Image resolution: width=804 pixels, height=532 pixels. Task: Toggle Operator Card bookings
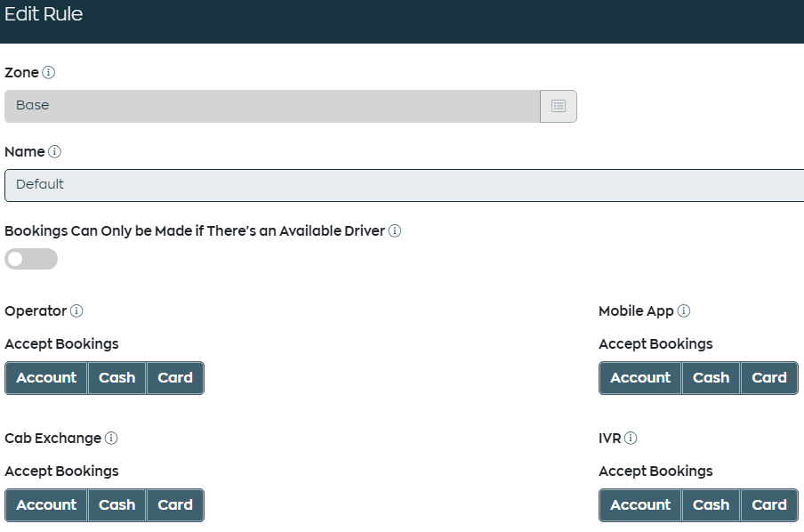coord(175,378)
